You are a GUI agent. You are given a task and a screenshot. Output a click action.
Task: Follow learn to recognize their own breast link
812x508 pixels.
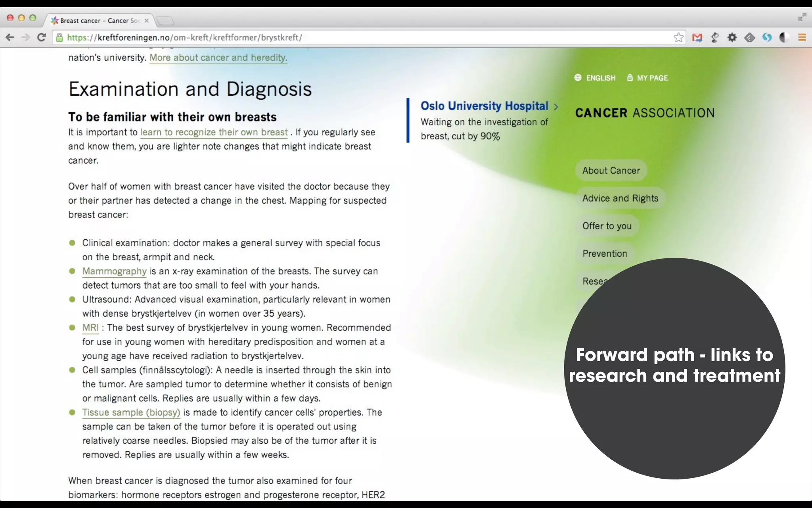(x=214, y=132)
